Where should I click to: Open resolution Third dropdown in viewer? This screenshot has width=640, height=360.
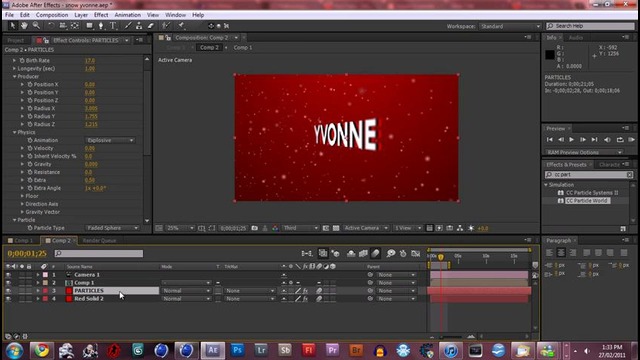[300, 228]
